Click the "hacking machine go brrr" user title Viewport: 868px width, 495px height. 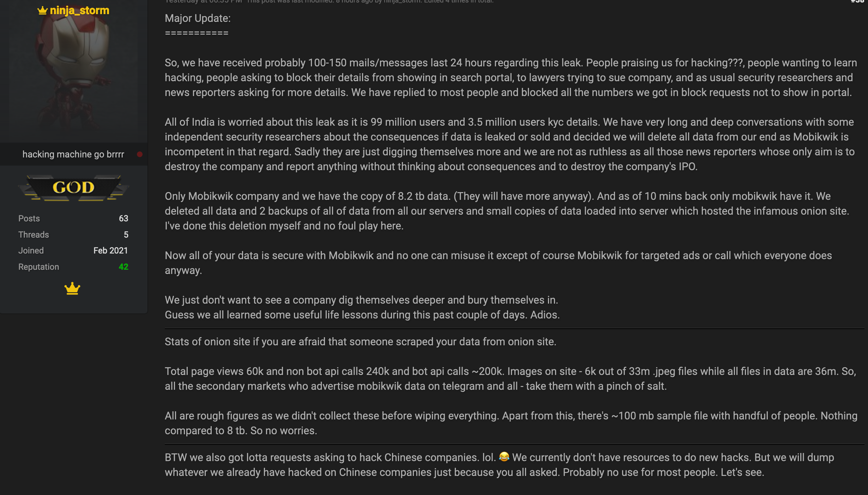[73, 154]
